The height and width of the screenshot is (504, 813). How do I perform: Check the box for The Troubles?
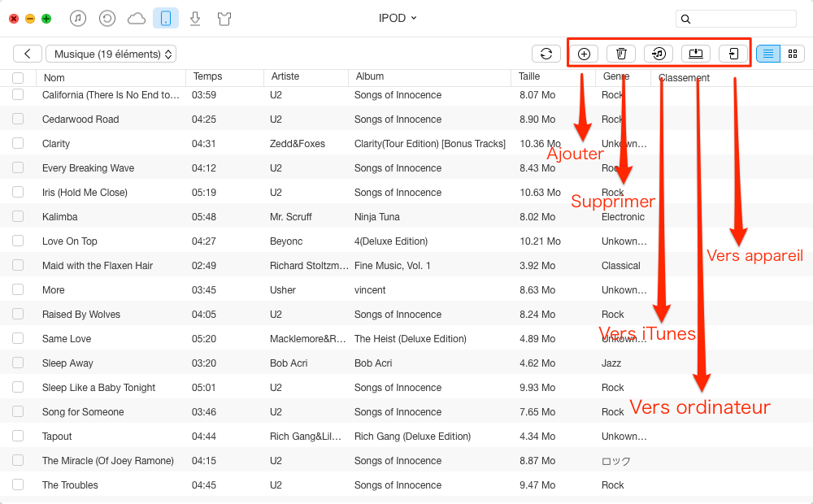point(18,484)
